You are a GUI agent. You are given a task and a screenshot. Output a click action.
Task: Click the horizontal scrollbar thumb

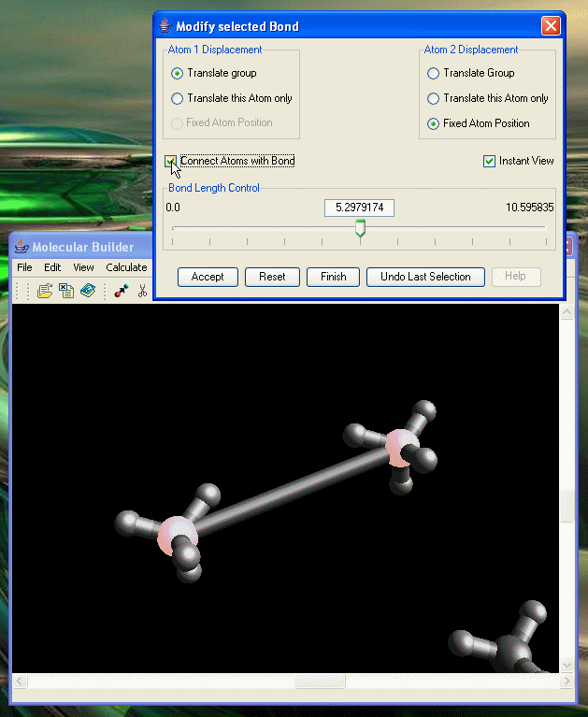pyautogui.click(x=320, y=681)
